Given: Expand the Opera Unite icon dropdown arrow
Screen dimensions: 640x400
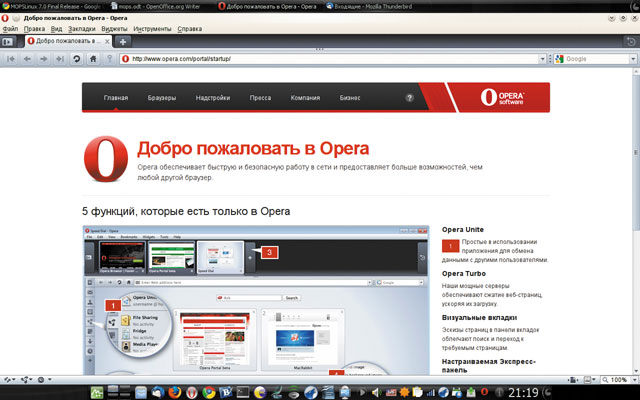Looking at the screenshot, I should pyautogui.click(x=31, y=380).
